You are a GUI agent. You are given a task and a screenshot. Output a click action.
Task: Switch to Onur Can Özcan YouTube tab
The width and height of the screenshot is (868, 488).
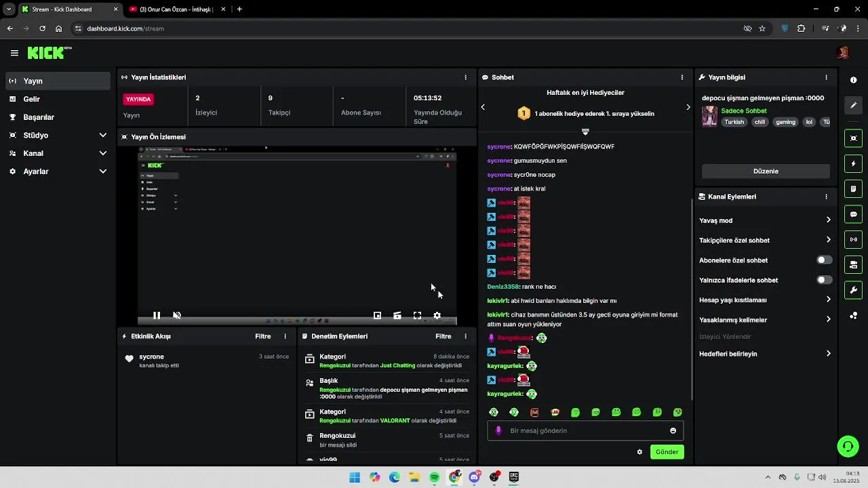pos(176,9)
